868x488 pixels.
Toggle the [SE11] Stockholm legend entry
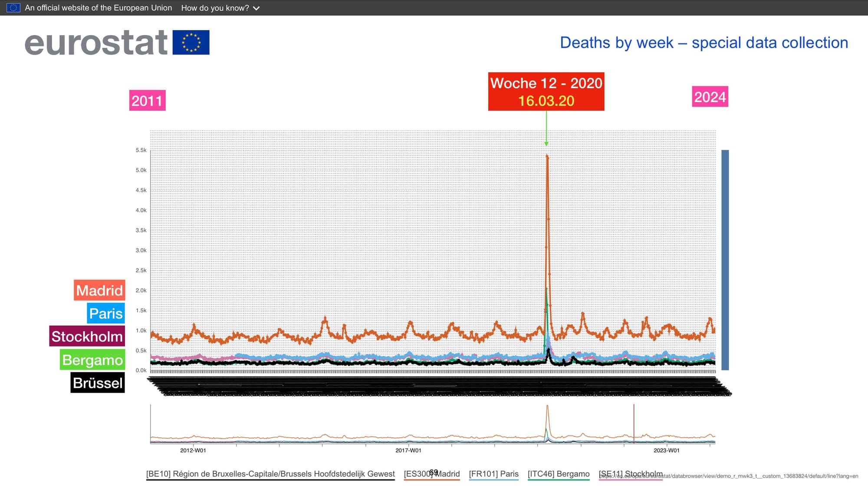[x=631, y=474]
